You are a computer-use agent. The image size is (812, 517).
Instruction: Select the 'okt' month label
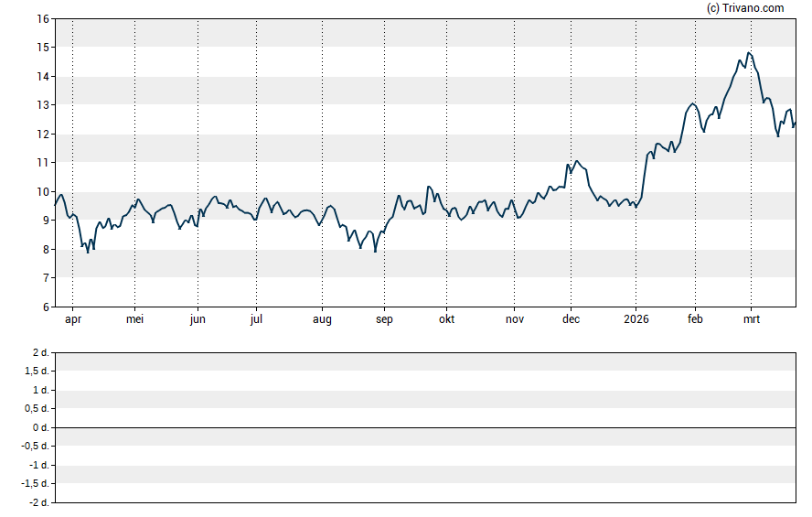[447, 319]
